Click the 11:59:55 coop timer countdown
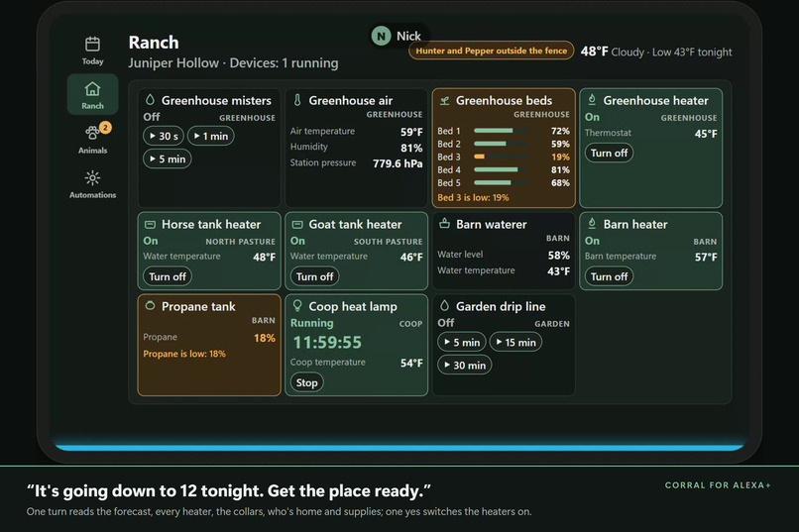The width and height of the screenshot is (799, 532). click(x=327, y=343)
